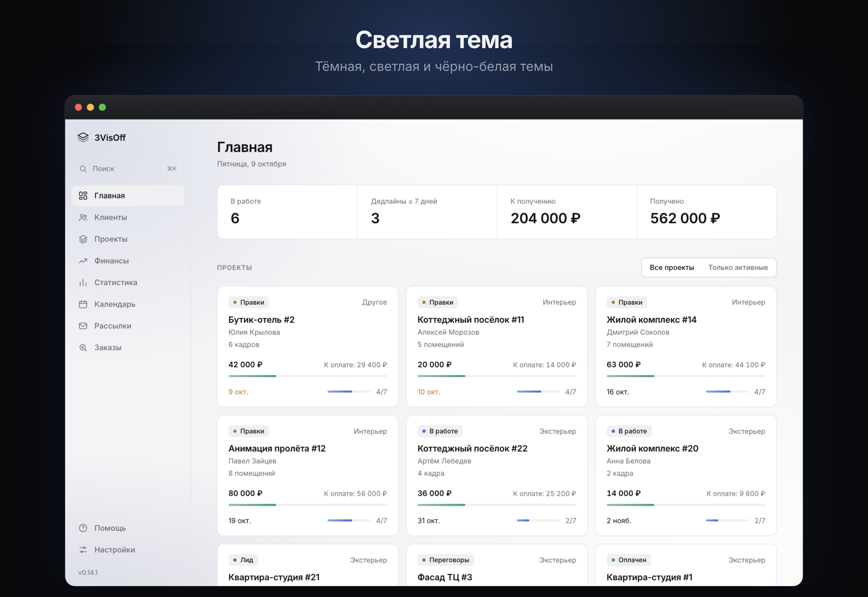Click К оплате: 25 200 ₽ text
The image size is (868, 597).
click(544, 494)
